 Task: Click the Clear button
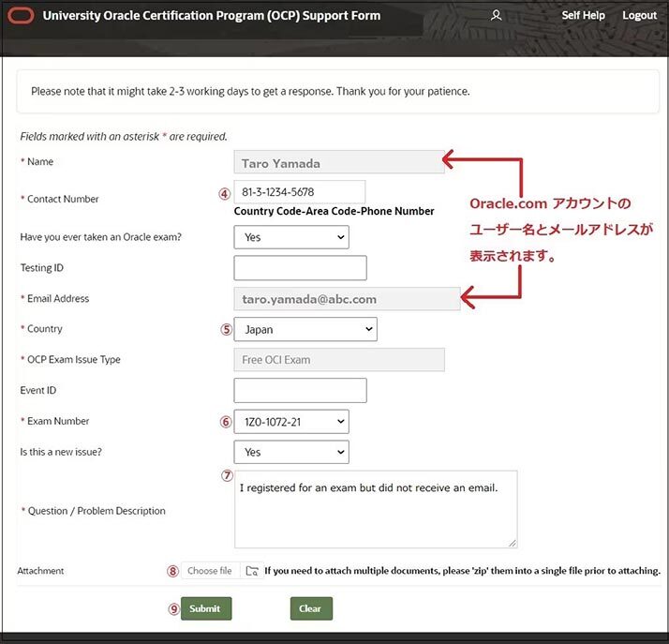tap(311, 608)
